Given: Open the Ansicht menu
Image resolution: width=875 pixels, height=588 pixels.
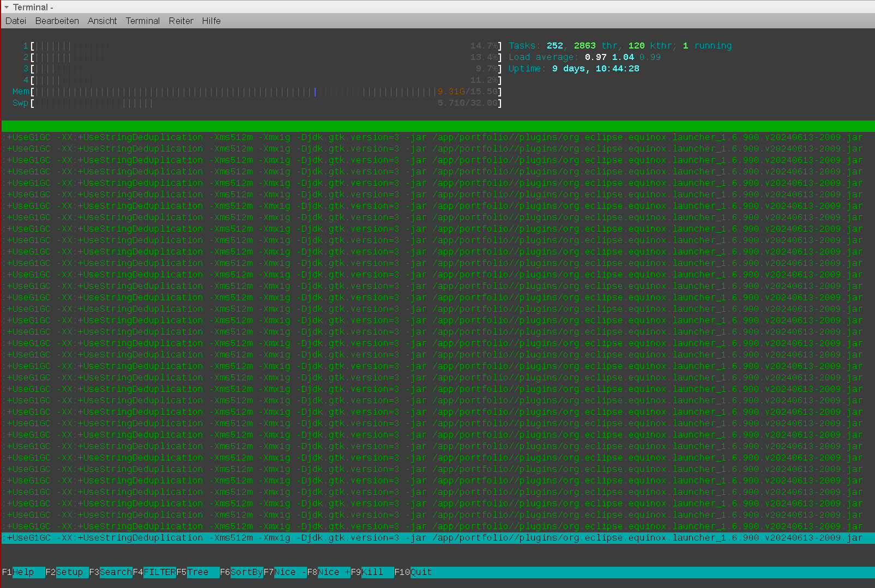Looking at the screenshot, I should 102,21.
